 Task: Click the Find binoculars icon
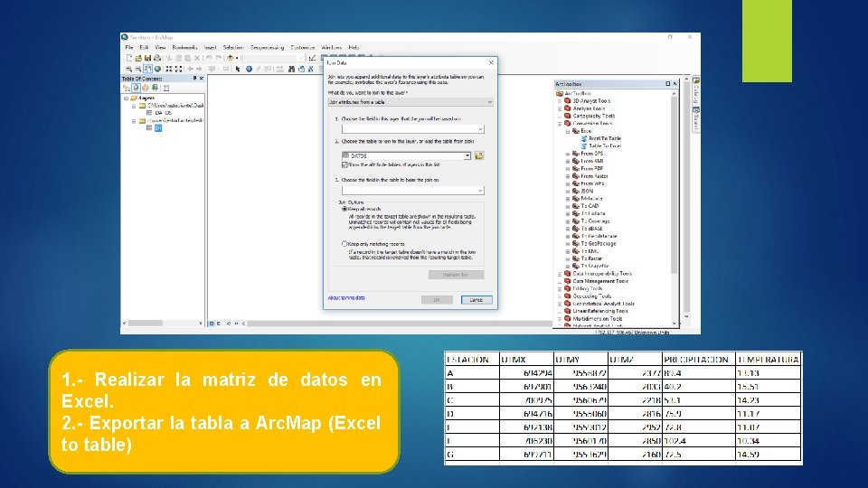[291, 70]
